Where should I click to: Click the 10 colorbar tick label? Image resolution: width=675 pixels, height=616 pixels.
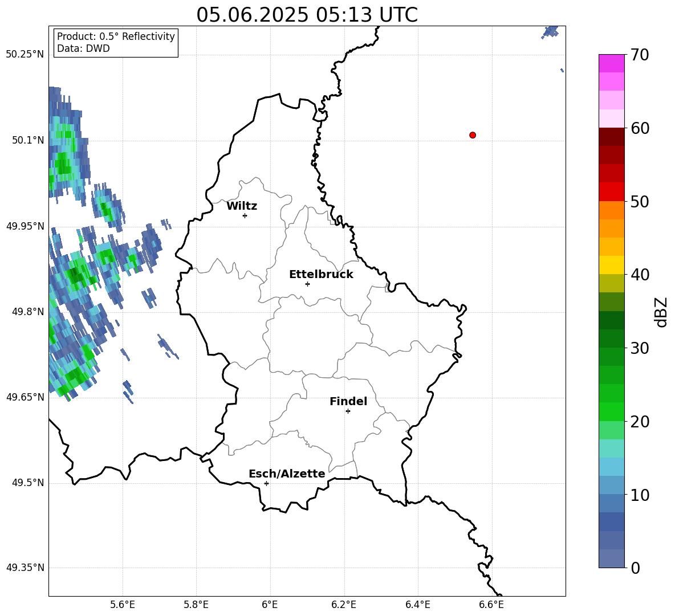pyautogui.click(x=640, y=495)
